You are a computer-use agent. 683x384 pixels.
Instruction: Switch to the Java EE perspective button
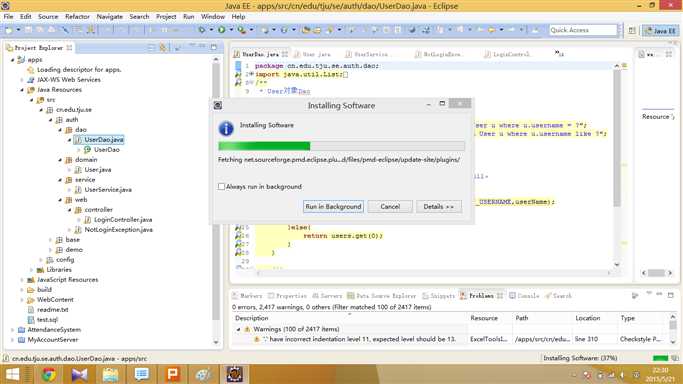click(660, 30)
